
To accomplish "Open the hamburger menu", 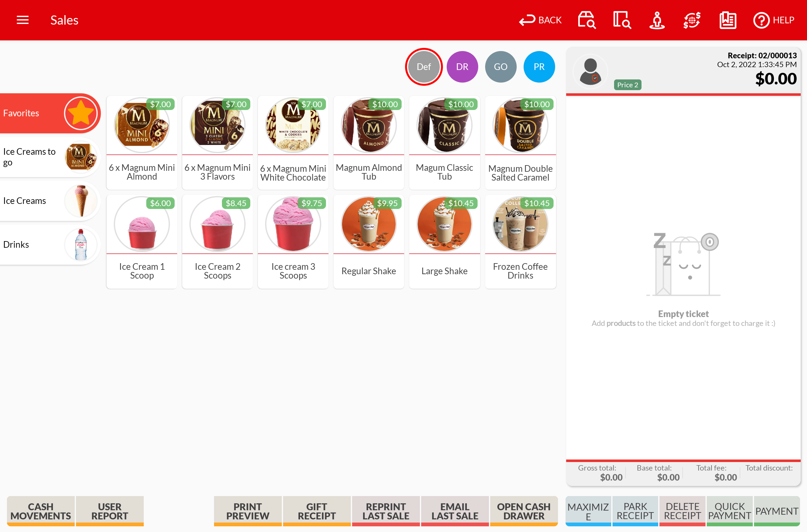I will click(22, 20).
